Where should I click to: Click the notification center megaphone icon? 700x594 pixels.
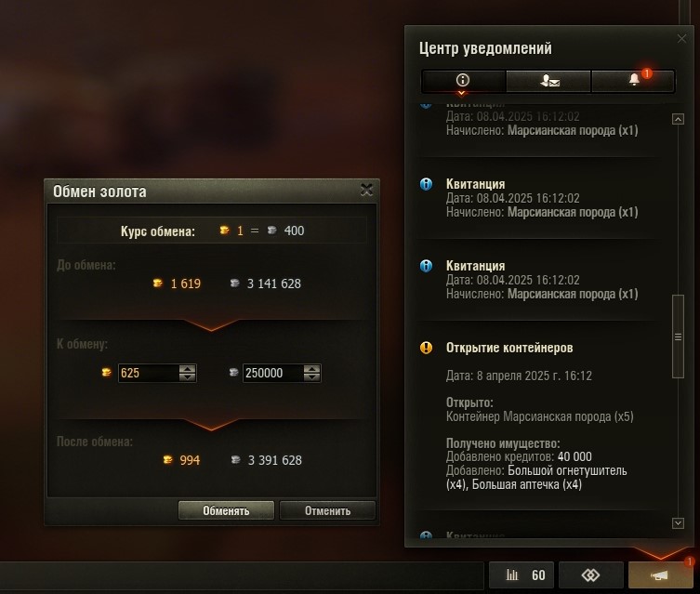pos(660,575)
